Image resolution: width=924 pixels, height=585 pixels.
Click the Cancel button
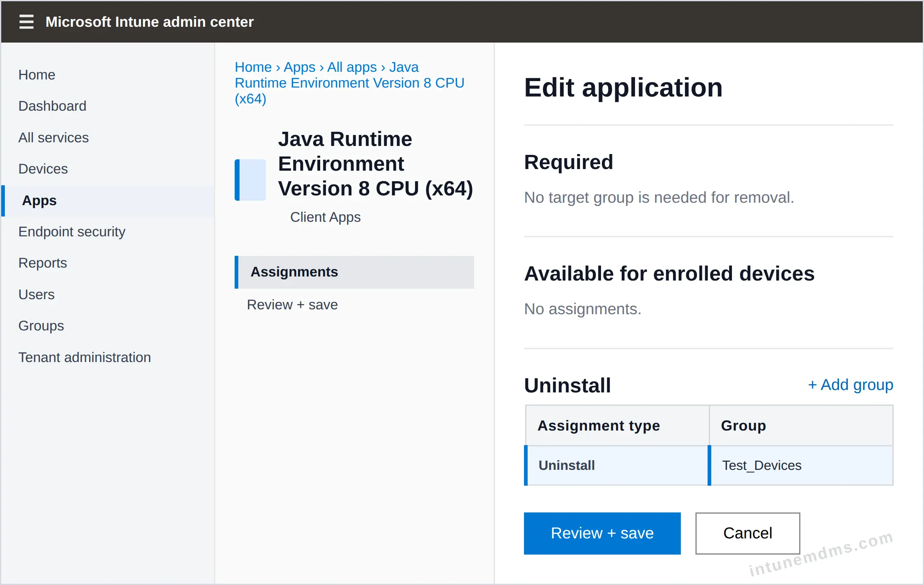748,533
